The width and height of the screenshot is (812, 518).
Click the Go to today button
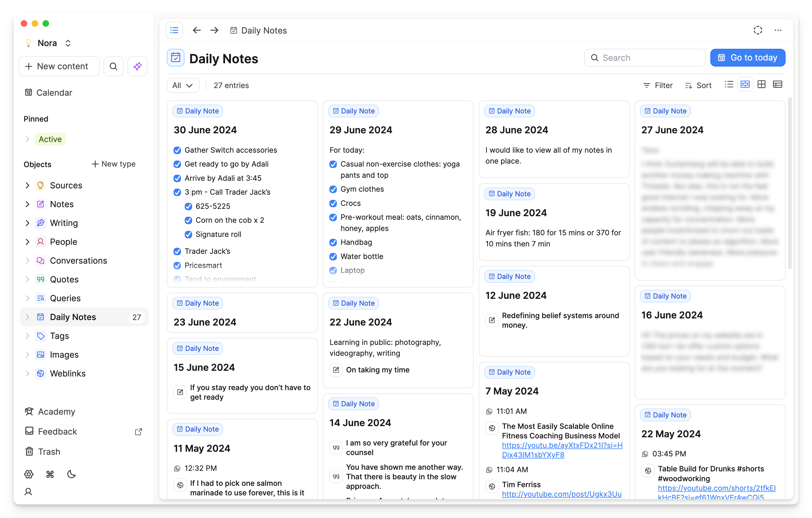(x=747, y=58)
